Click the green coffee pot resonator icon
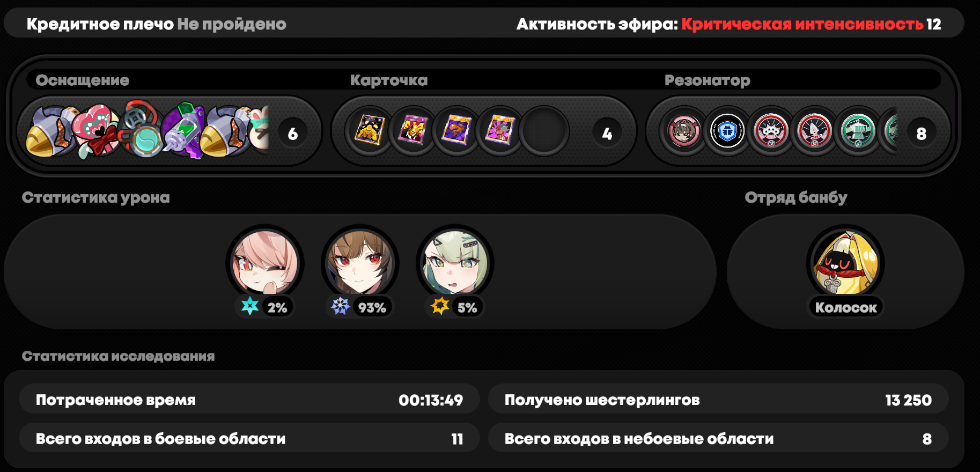980x472 pixels. pos(858,131)
